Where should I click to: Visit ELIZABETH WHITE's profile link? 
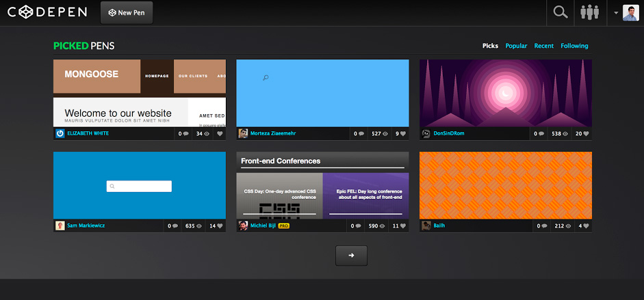88,134
